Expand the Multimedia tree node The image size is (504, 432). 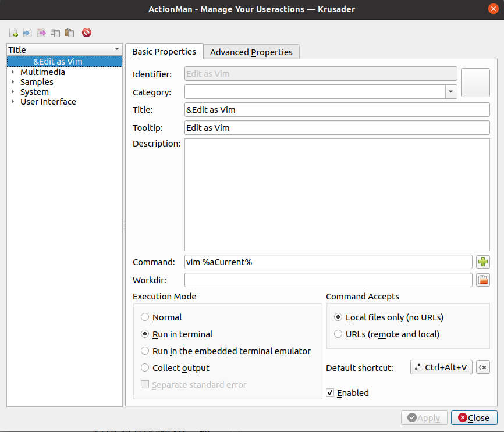tap(13, 73)
